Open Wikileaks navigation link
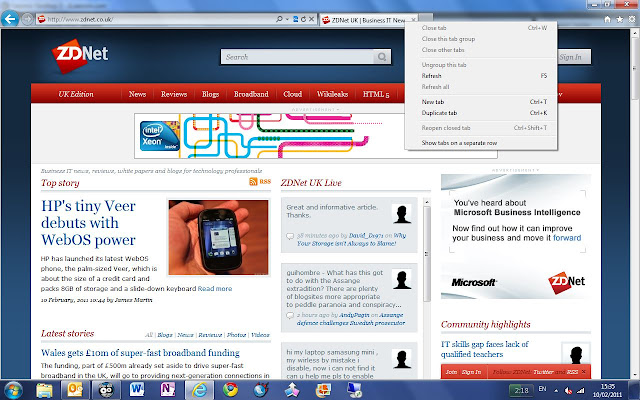The height and width of the screenshot is (400, 640). (332, 94)
